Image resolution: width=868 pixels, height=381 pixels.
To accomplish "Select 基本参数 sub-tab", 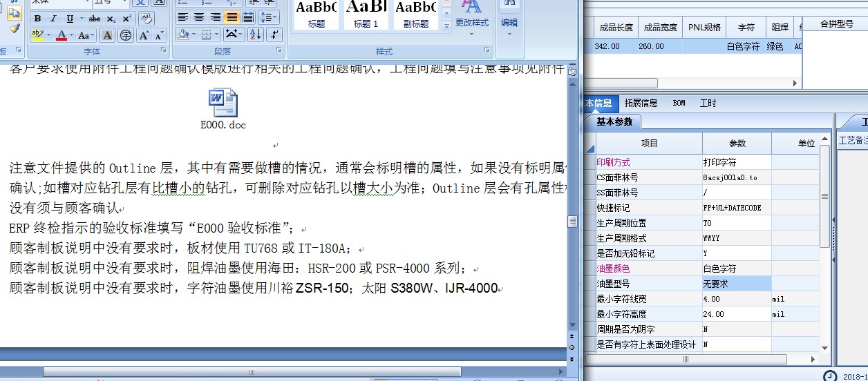I will pos(614,121).
